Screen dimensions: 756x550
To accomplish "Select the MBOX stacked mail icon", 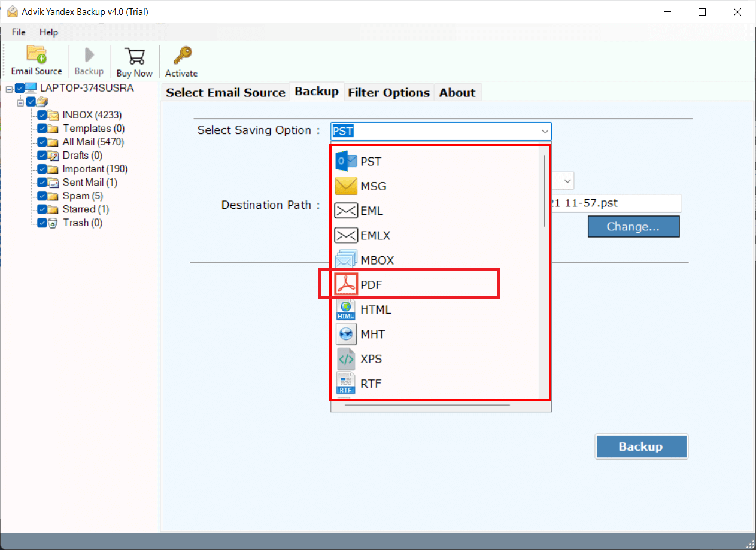I will (x=346, y=260).
